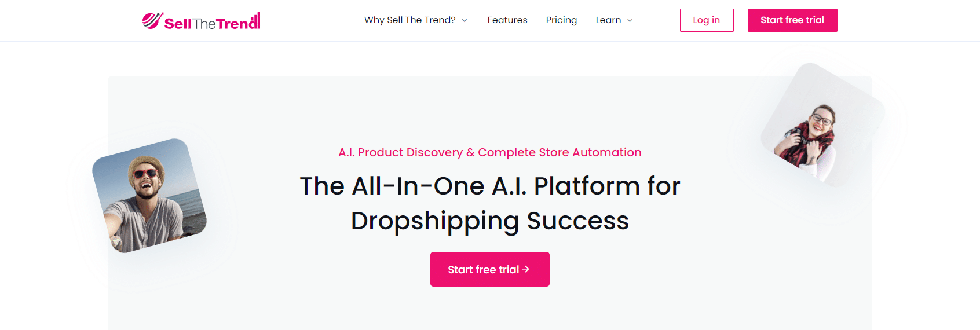Click the word 'Success' in the headline
The image size is (980, 330).
(577, 221)
